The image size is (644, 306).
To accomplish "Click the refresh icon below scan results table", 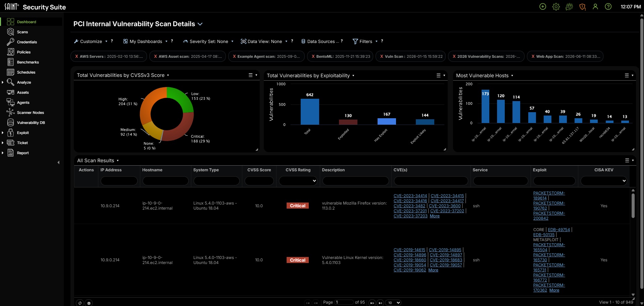I will coord(80,303).
